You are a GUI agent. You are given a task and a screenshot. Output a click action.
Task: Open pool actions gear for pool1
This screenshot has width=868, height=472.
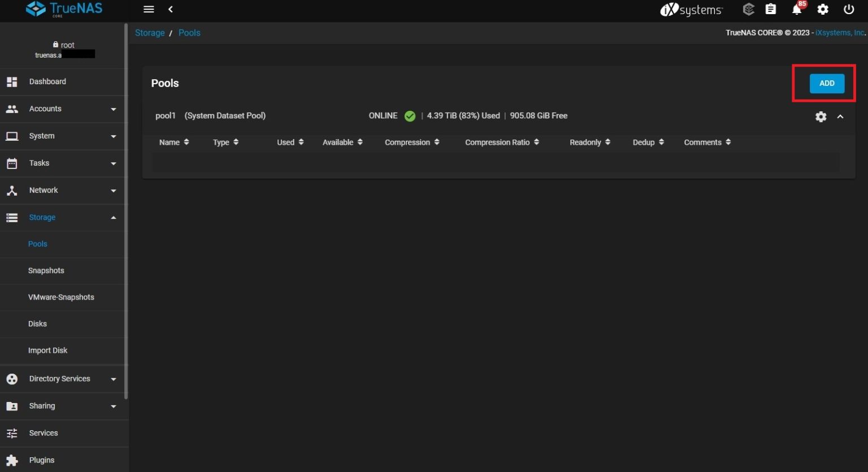tap(821, 116)
